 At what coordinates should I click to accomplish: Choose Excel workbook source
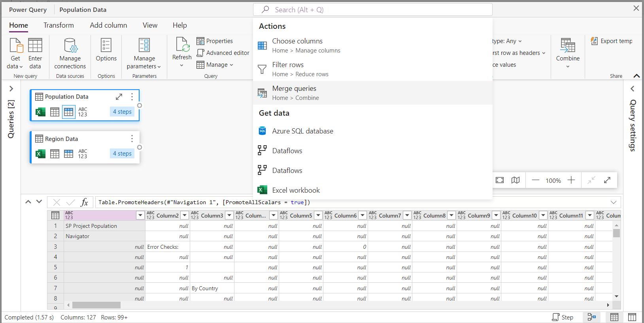point(373,190)
